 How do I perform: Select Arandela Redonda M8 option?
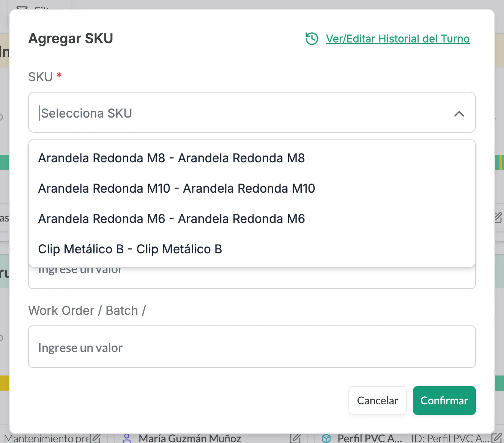tap(252, 158)
